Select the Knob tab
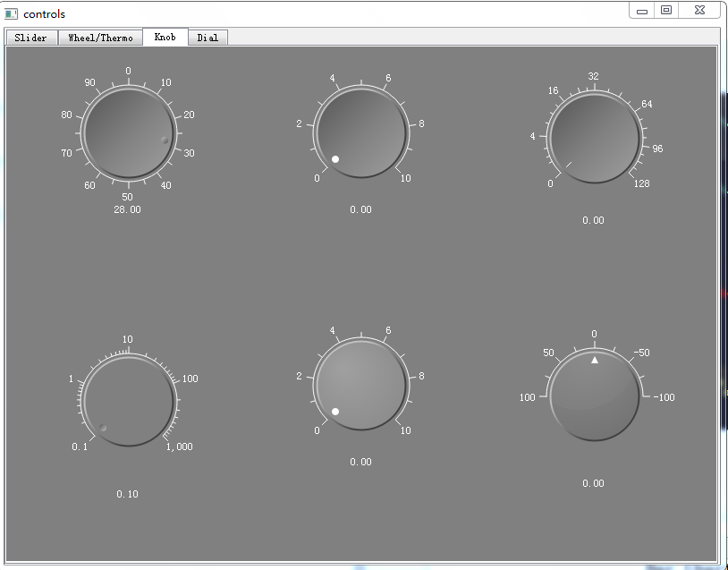Image resolution: width=728 pixels, height=570 pixels. point(165,37)
